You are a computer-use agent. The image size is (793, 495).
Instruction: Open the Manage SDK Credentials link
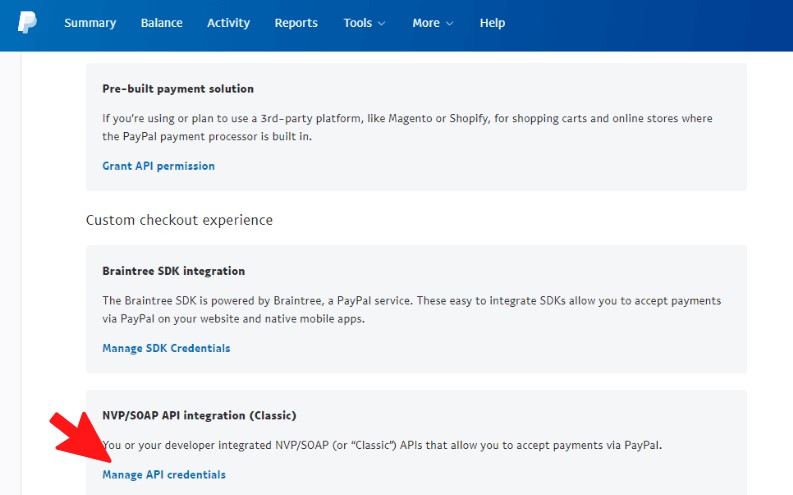pos(166,348)
